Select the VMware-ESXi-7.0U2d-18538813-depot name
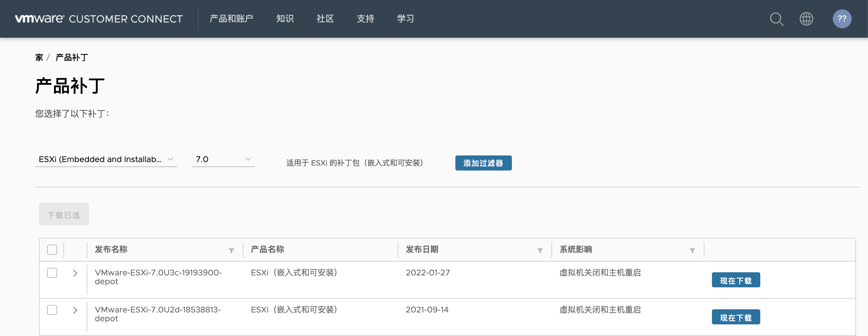Image resolution: width=868 pixels, height=336 pixels. click(158, 314)
